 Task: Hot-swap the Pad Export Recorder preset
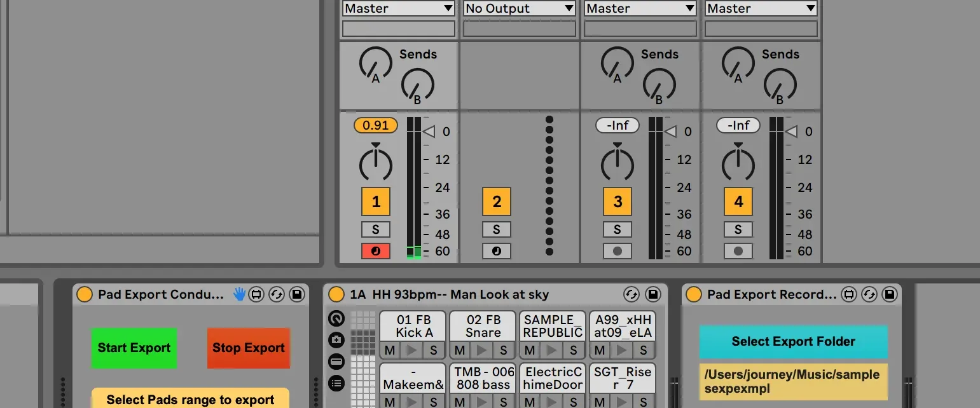869,294
